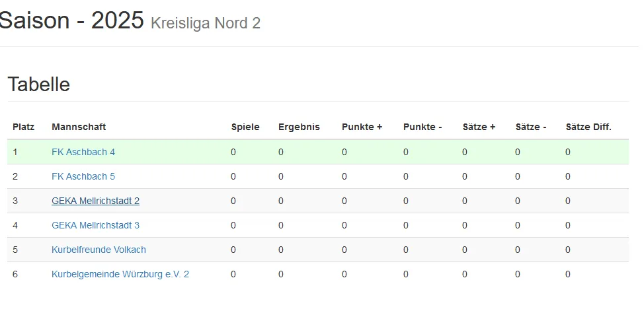Click the Punkte - column header
The image size is (644, 311).
point(423,127)
